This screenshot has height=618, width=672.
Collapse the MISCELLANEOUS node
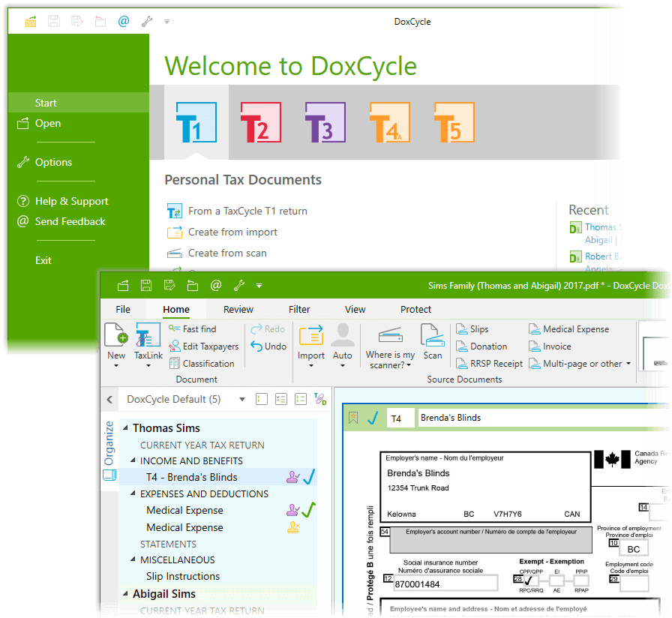point(133,559)
